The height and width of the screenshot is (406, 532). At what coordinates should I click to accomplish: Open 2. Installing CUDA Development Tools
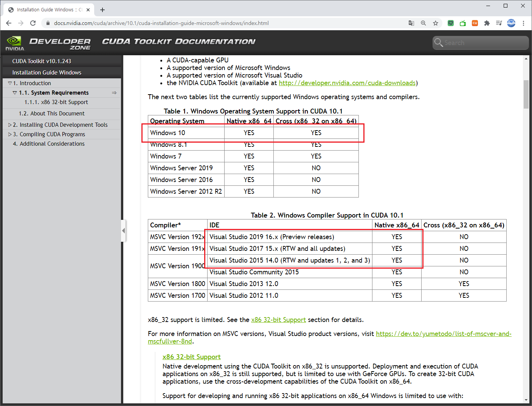click(x=60, y=124)
